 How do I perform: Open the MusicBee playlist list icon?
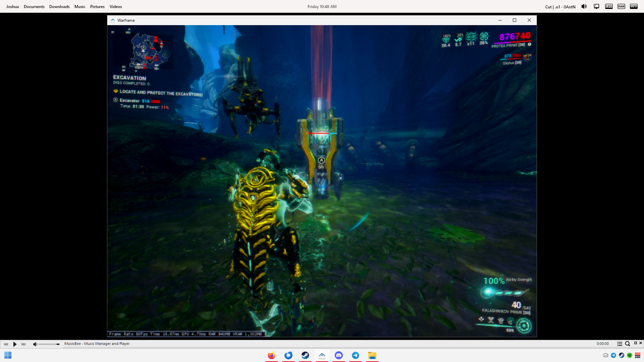point(620,344)
